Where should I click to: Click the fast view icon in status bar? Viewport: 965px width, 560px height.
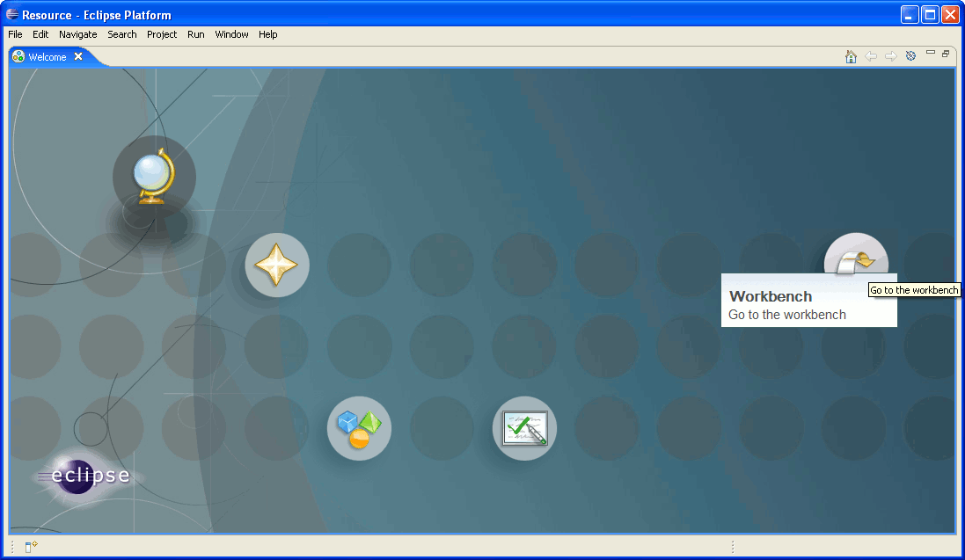click(31, 547)
